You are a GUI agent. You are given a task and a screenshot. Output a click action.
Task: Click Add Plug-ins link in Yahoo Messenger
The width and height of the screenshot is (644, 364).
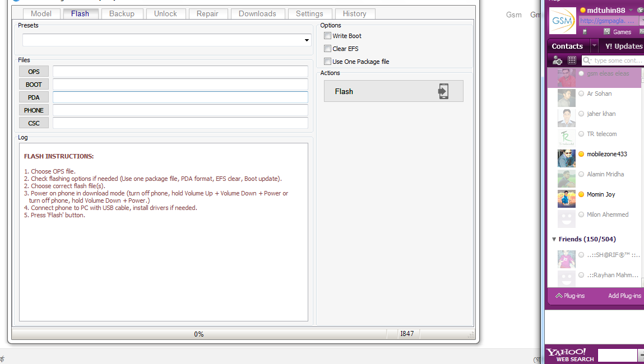[x=625, y=296]
